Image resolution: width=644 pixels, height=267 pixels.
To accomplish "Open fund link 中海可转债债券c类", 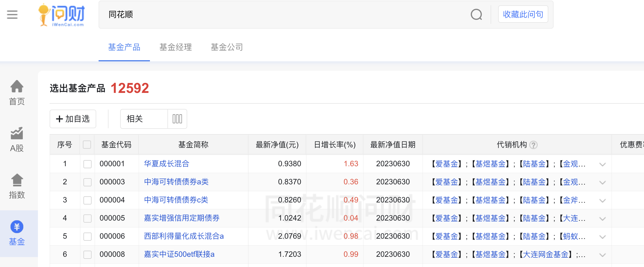I will [x=176, y=200].
